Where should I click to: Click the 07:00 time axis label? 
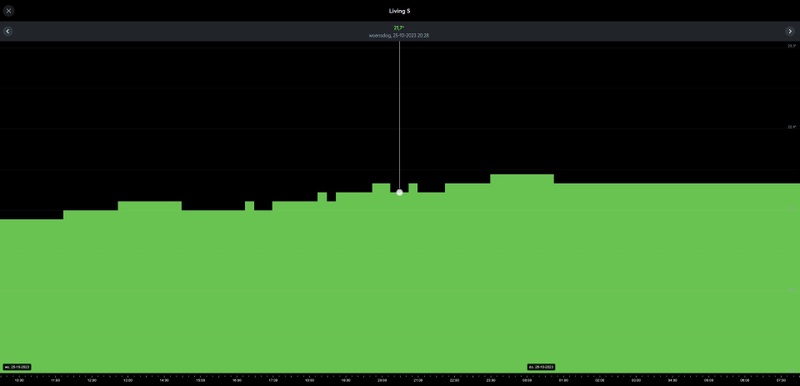click(x=781, y=380)
